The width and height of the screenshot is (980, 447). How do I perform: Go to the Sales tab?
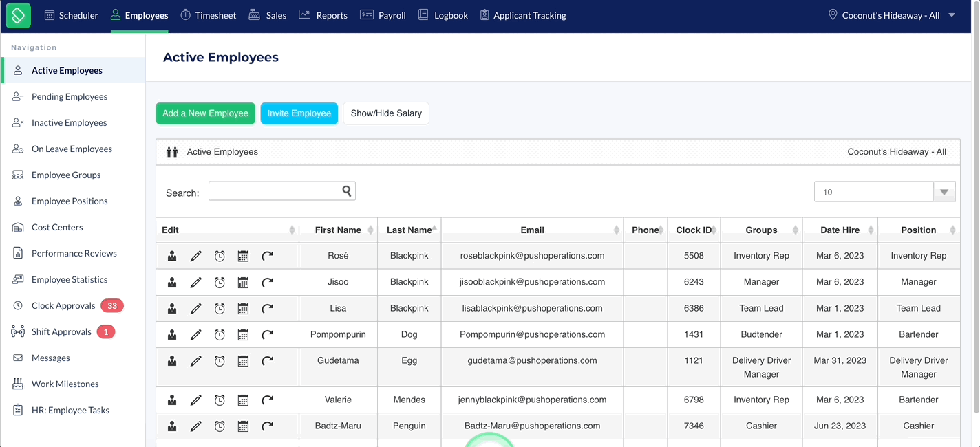click(267, 15)
